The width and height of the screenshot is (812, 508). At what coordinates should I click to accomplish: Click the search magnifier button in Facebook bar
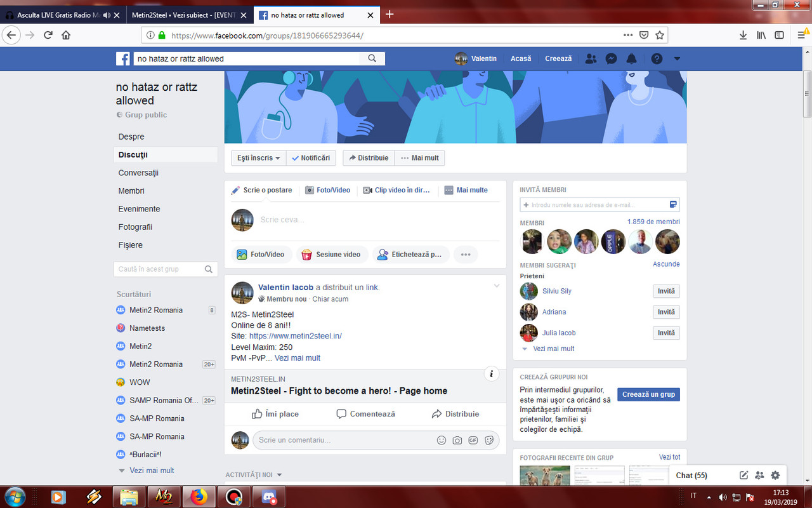pos(372,58)
